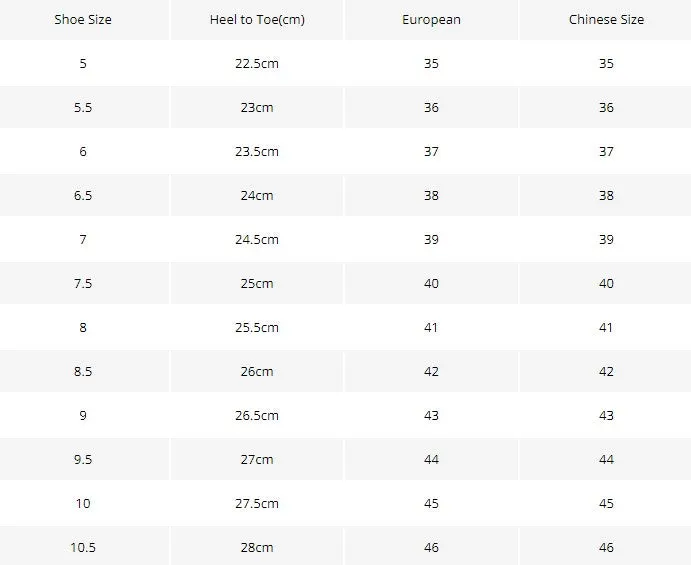Click the 28cm measurement cell
Viewport: 691px width, 565px height.
tap(257, 547)
